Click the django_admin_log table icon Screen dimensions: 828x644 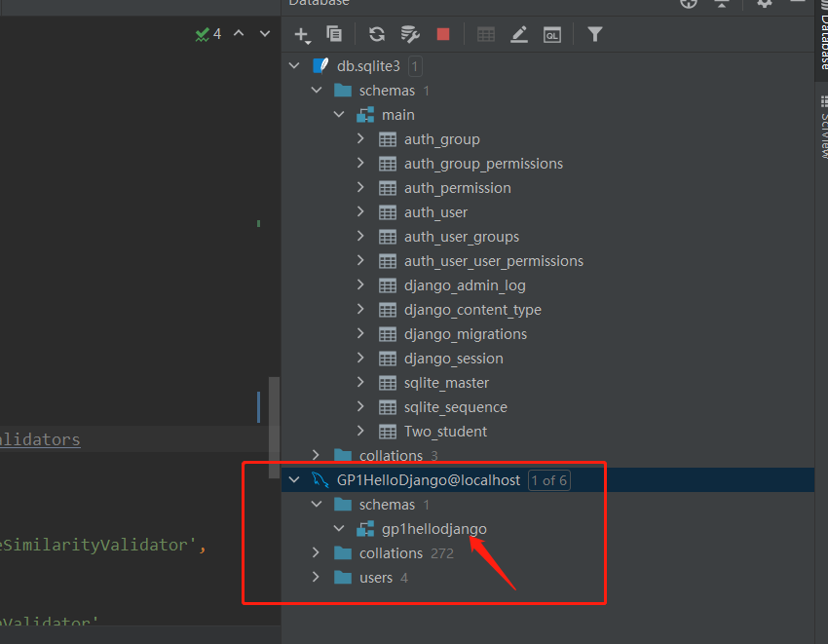(388, 285)
